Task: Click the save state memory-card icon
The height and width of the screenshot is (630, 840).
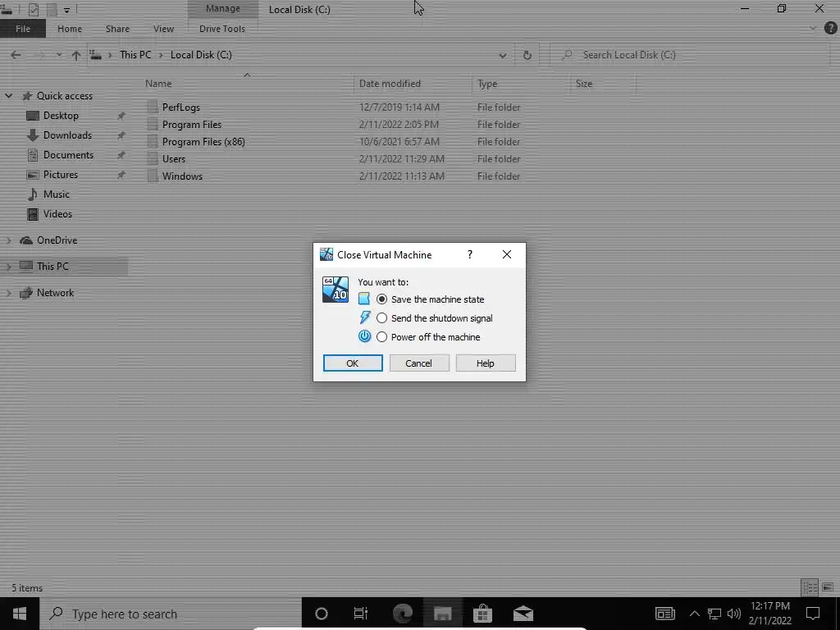Action: click(x=364, y=299)
